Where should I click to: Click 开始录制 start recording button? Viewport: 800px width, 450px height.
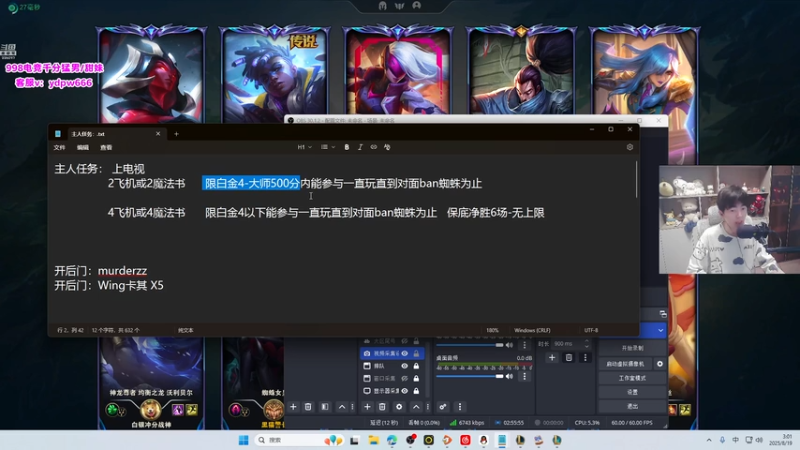coord(632,348)
